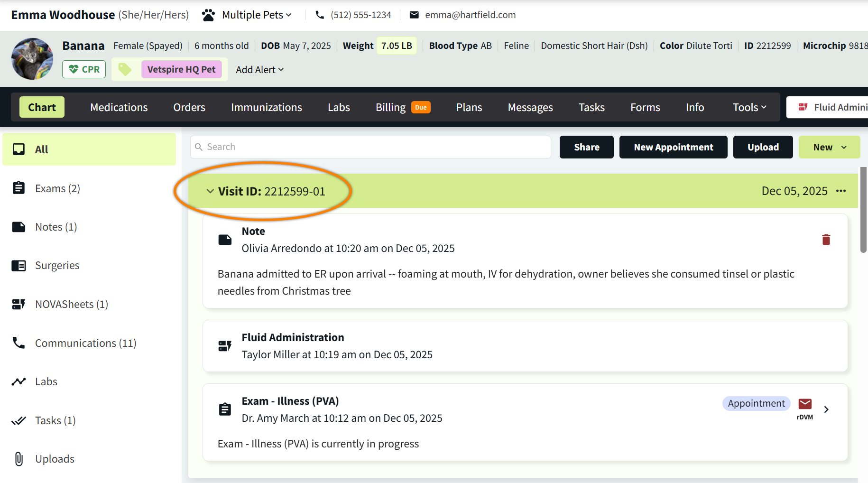Screen dimensions: 868x483
Task: Click the search field in chart
Action: point(370,147)
